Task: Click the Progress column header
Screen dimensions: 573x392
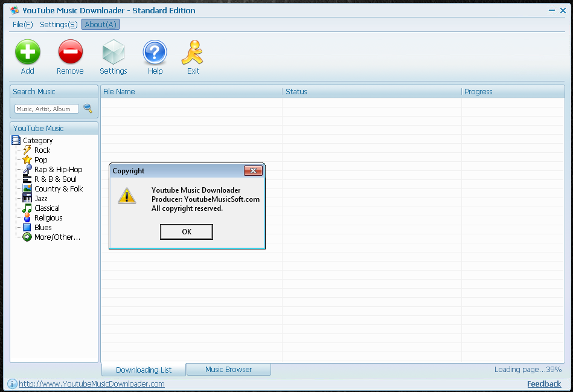Action: [x=513, y=91]
